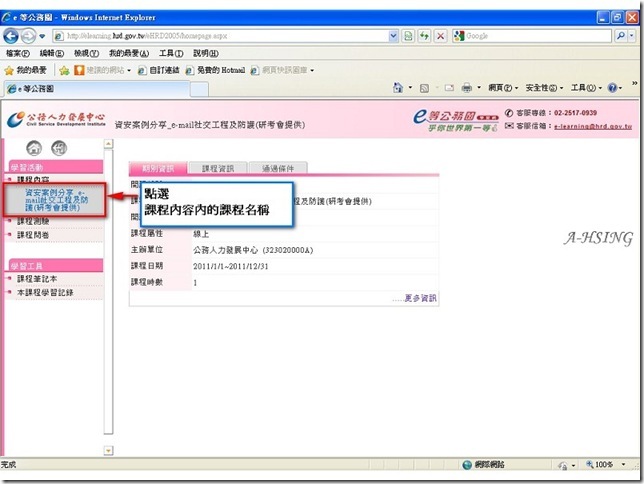The image size is (644, 484).
Task: Open the search provider dropdown arrow
Action: pos(632,36)
